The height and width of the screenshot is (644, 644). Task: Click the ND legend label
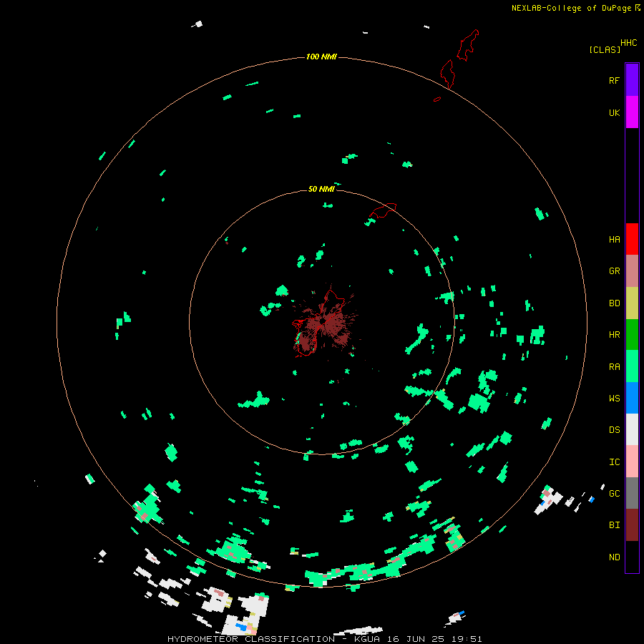(614, 557)
